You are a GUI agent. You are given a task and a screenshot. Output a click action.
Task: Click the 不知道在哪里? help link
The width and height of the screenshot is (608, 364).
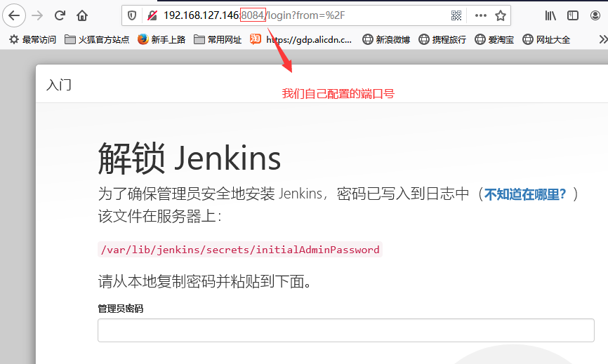525,194
